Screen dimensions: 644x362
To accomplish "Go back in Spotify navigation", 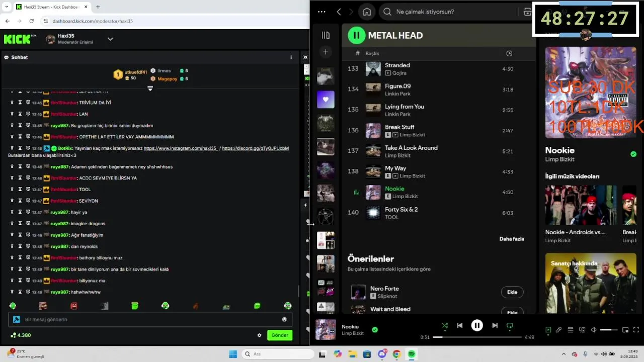I will (339, 12).
